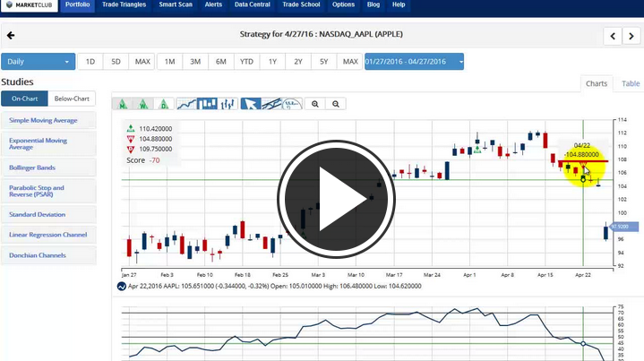Click the Score -70 readout
Screen dimensions: 644x361
143,160
